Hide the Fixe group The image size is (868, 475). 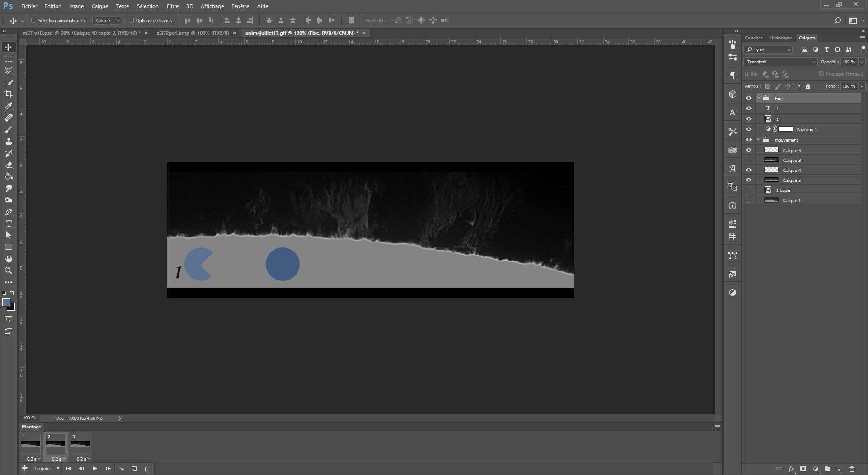[749, 98]
